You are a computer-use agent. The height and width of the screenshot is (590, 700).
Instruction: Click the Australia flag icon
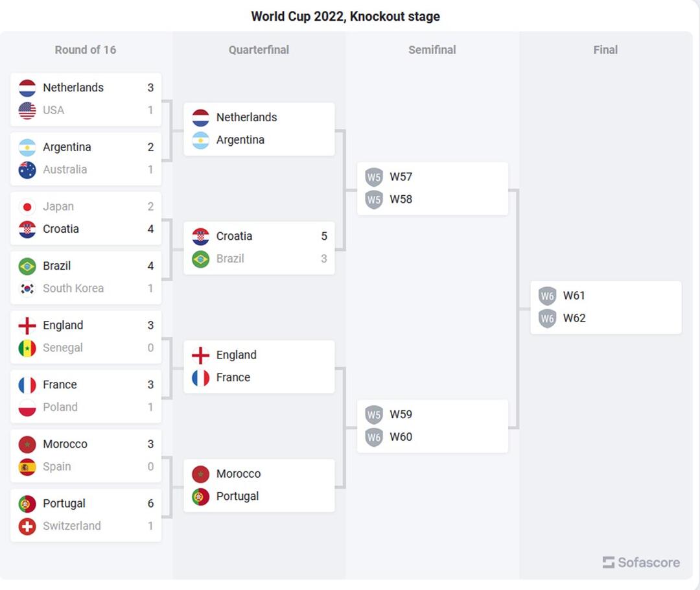point(27,170)
